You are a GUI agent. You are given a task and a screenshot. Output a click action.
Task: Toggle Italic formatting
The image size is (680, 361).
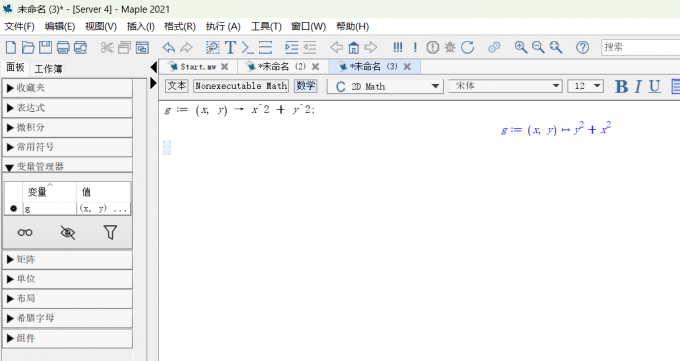(x=638, y=86)
